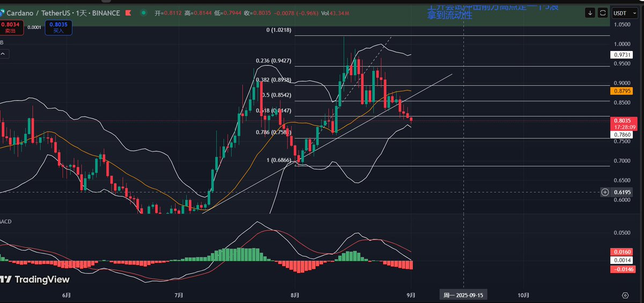This screenshot has height=303, width=644.
Task: Click the orange 0.8795 price label
Action: click(621, 91)
